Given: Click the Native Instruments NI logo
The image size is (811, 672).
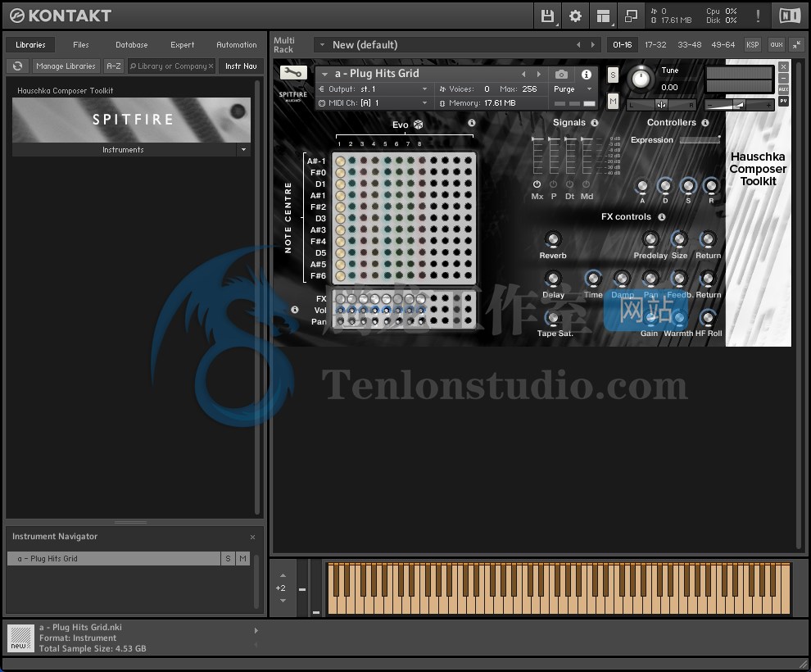Looking at the screenshot, I should pyautogui.click(x=789, y=16).
